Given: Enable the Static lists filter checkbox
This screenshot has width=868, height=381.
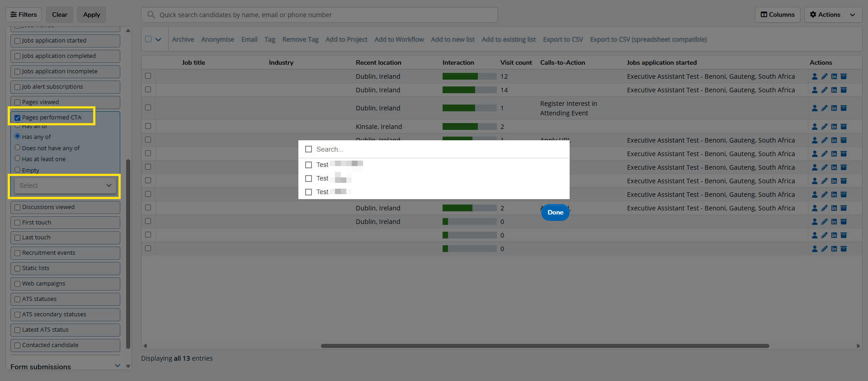Looking at the screenshot, I should click(18, 268).
